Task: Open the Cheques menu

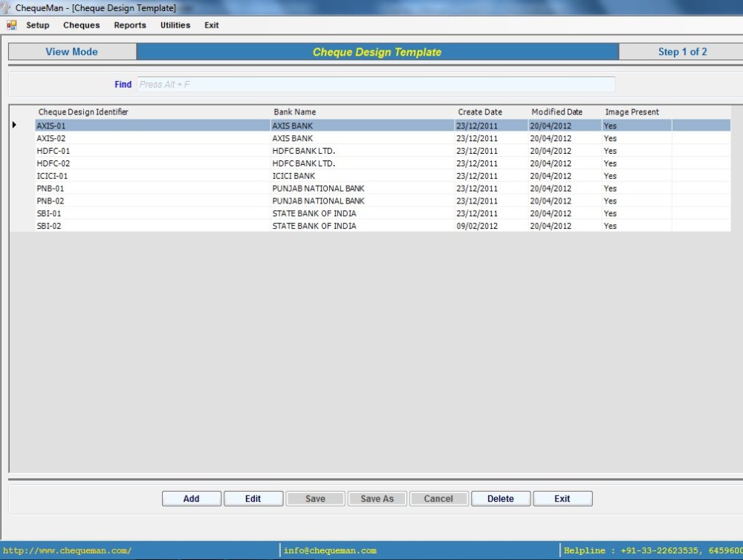Action: 82,25
